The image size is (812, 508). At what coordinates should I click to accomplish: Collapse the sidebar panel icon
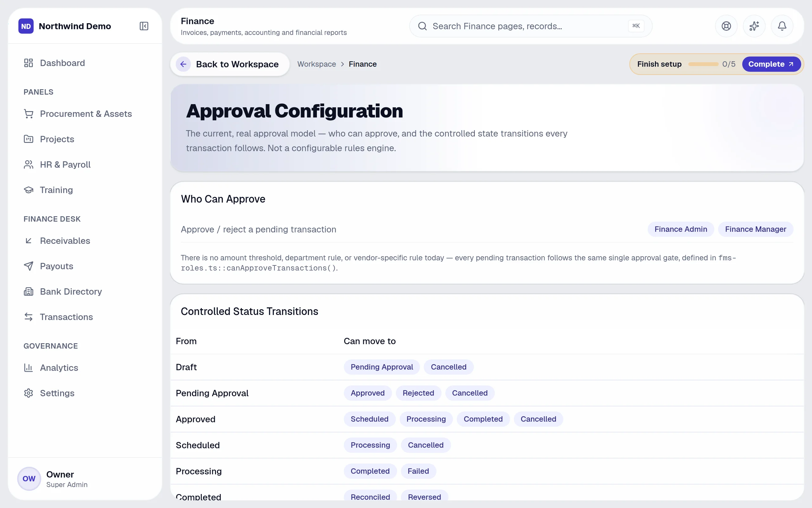(144, 26)
